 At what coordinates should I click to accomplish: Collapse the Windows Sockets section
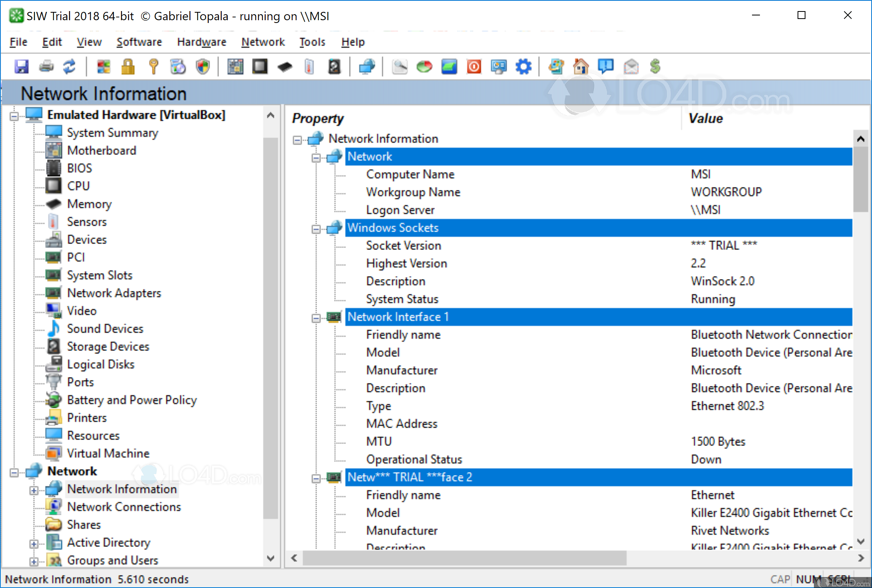316,229
